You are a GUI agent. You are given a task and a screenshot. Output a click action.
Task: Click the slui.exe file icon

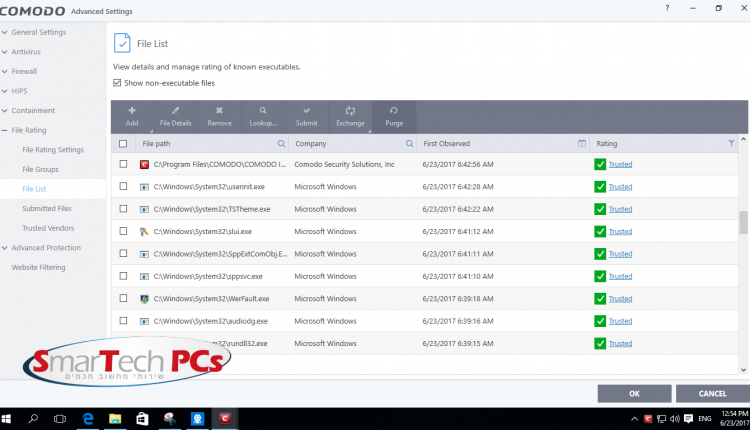click(144, 232)
